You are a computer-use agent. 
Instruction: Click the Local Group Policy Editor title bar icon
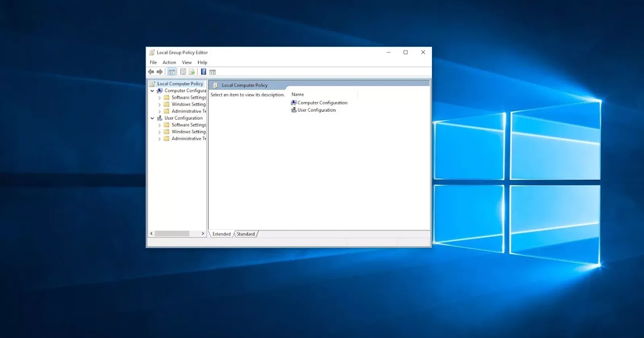point(152,53)
